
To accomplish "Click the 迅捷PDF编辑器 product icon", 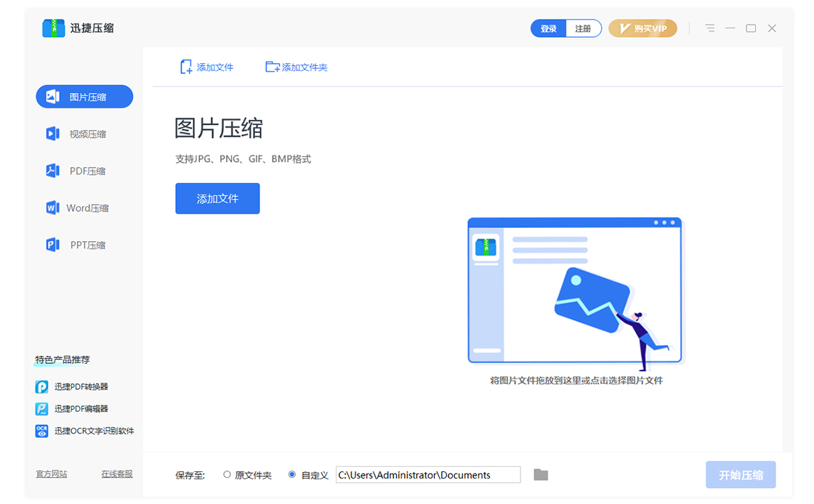I will click(41, 409).
